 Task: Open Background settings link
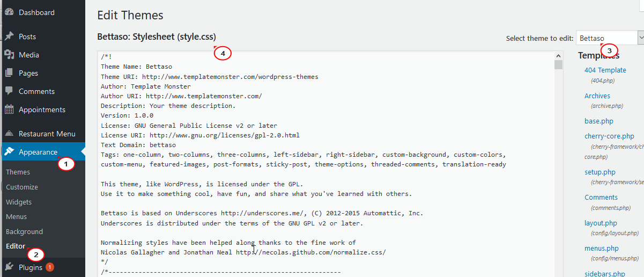pyautogui.click(x=24, y=232)
